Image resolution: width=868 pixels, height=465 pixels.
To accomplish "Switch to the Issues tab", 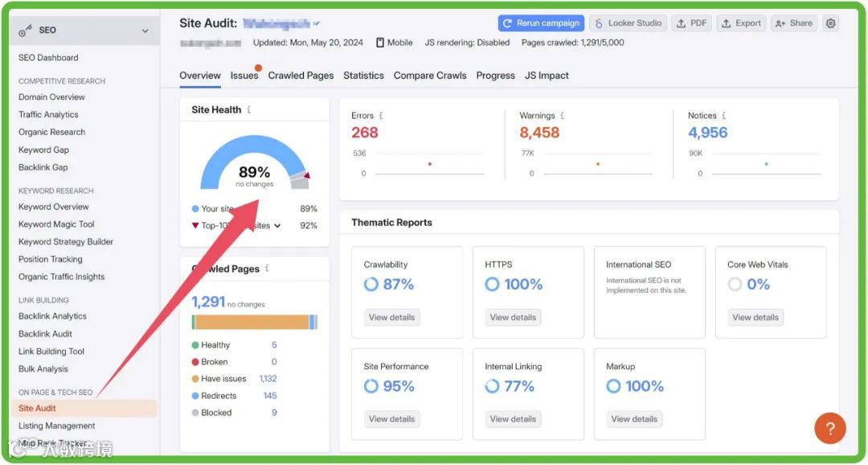I will (244, 76).
